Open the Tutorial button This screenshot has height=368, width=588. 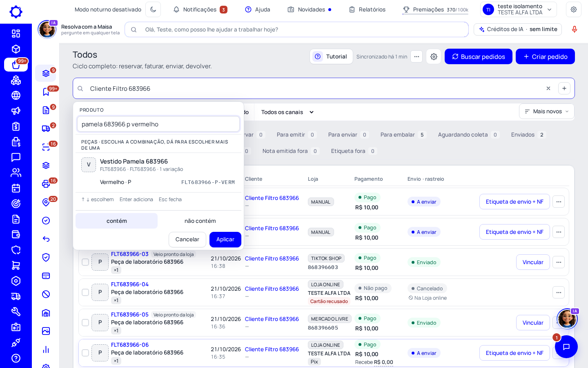tap(331, 56)
